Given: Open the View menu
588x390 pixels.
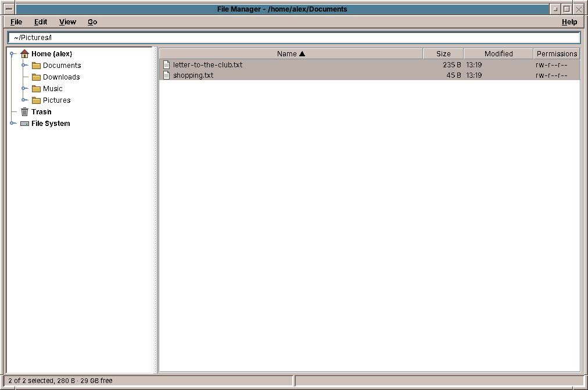Looking at the screenshot, I should pyautogui.click(x=67, y=22).
